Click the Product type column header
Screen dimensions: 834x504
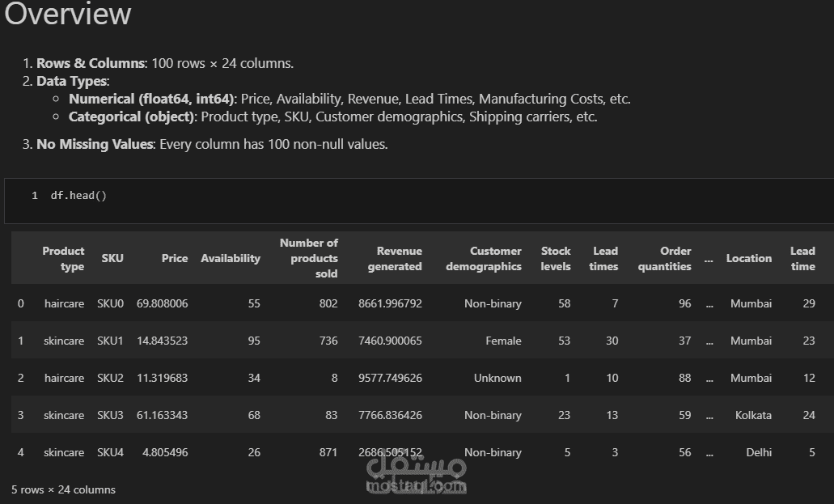[63, 259]
